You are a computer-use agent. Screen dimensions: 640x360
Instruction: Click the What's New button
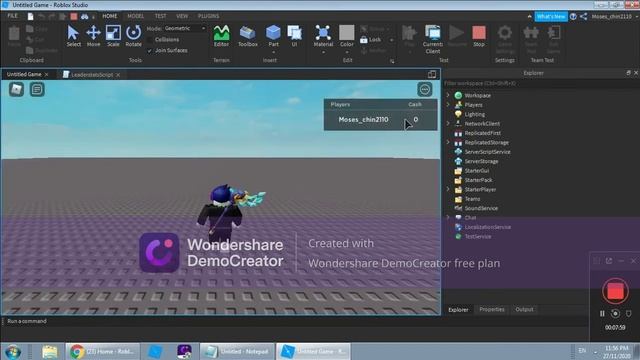[551, 16]
